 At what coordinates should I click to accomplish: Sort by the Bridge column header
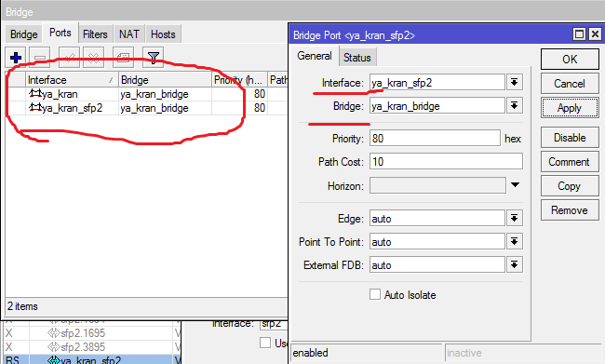[x=165, y=79]
